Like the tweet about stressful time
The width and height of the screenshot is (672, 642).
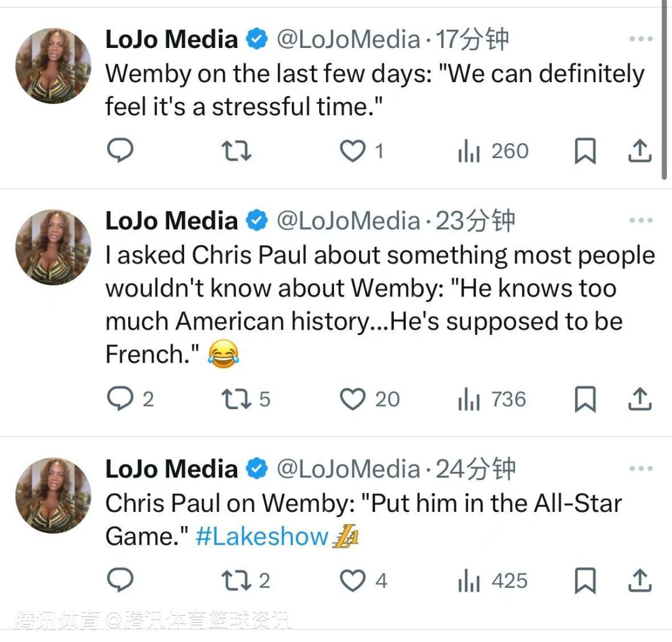click(x=353, y=151)
